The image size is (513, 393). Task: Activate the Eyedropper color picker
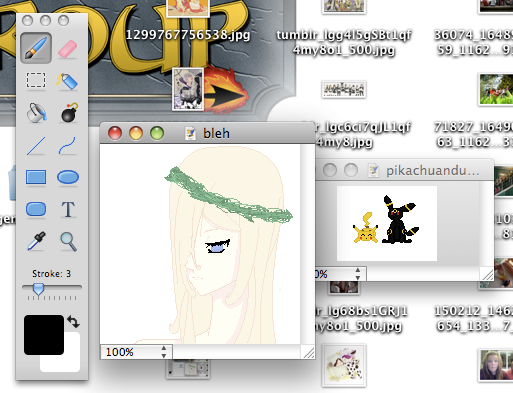(36, 241)
